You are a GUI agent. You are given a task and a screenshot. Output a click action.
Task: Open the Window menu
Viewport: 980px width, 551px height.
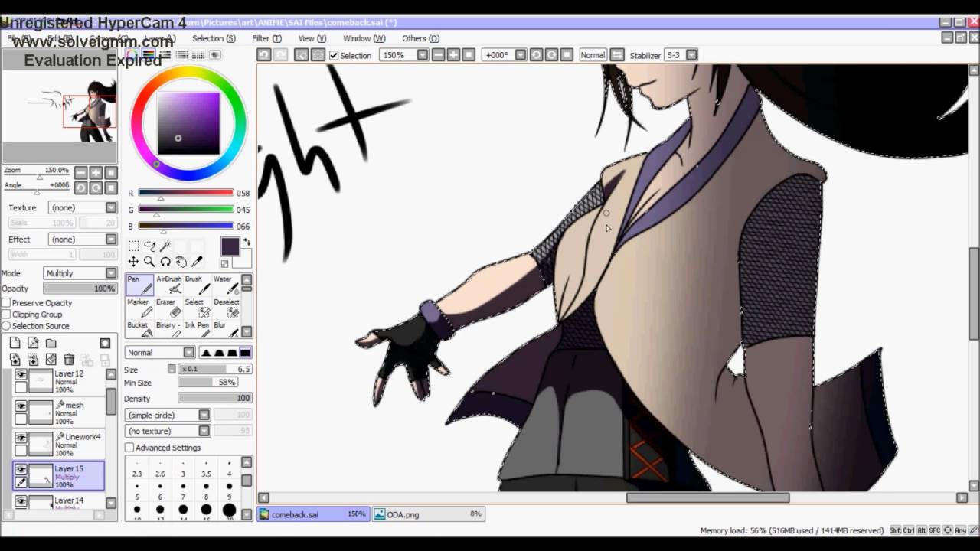click(x=364, y=38)
